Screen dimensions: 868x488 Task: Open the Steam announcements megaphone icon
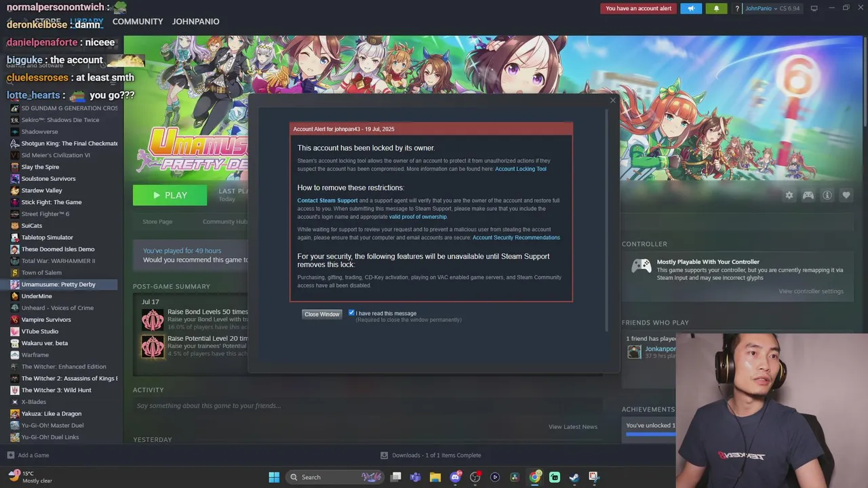(691, 9)
